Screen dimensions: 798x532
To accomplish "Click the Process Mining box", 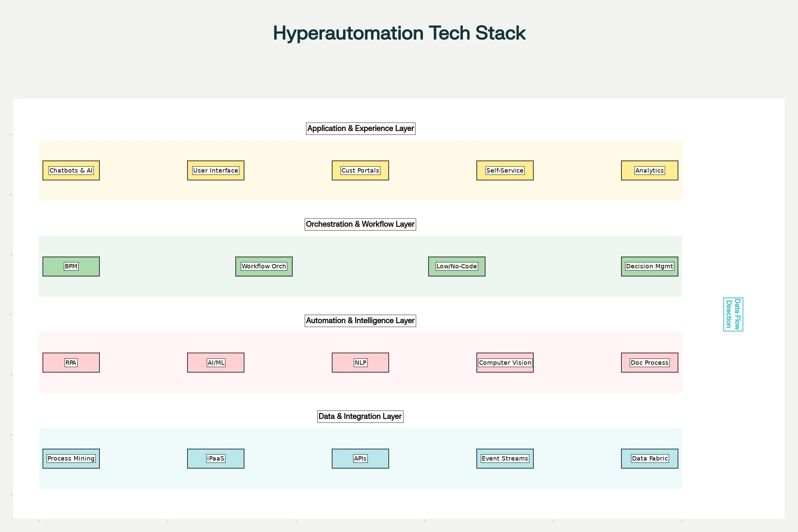I will coord(70,459).
